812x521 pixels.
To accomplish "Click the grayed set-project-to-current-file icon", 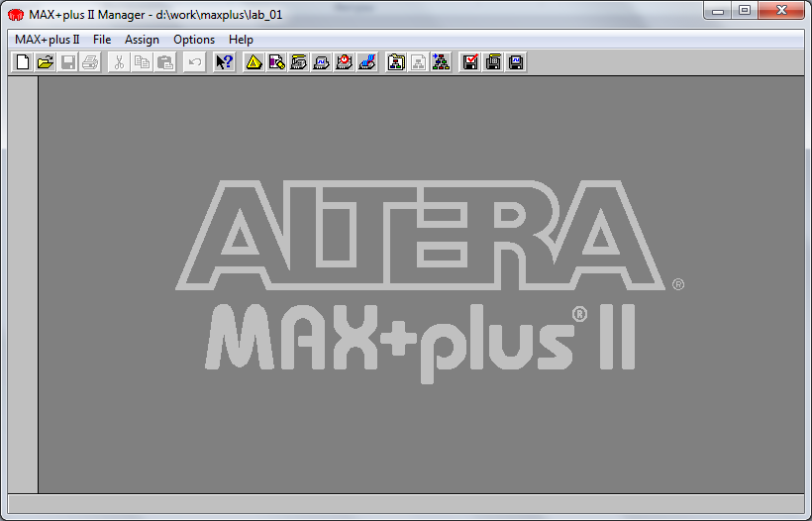I will click(x=419, y=62).
